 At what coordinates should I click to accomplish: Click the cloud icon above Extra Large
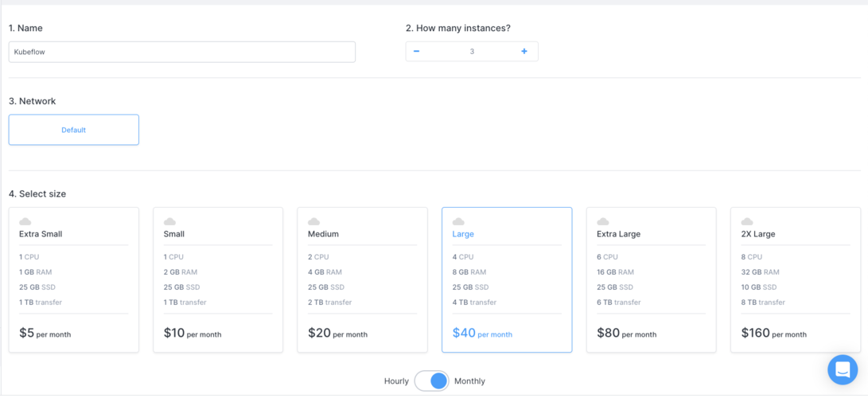[603, 221]
